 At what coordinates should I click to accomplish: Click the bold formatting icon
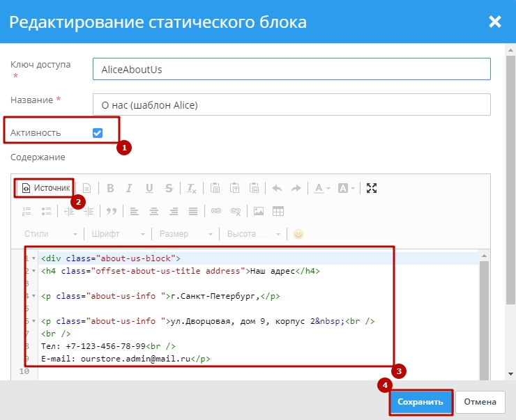click(x=110, y=188)
